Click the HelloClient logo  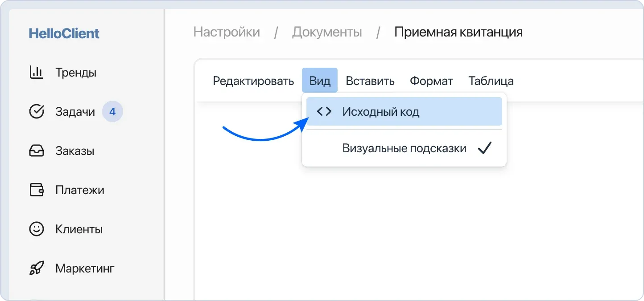point(63,33)
